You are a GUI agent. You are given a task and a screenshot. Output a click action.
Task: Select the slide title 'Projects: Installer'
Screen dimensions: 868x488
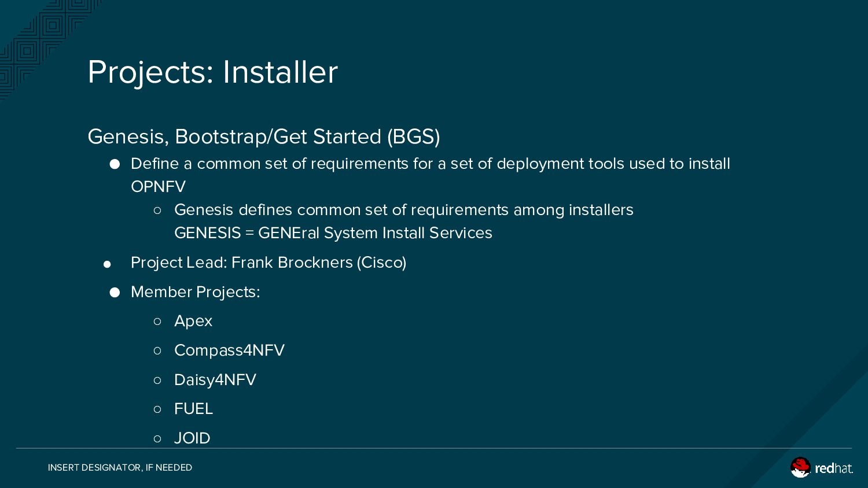click(x=212, y=72)
